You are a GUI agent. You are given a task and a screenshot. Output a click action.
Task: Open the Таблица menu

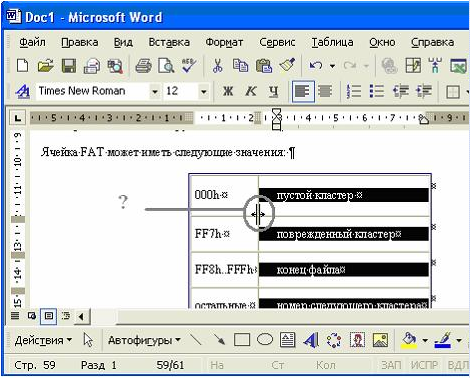pyautogui.click(x=332, y=42)
